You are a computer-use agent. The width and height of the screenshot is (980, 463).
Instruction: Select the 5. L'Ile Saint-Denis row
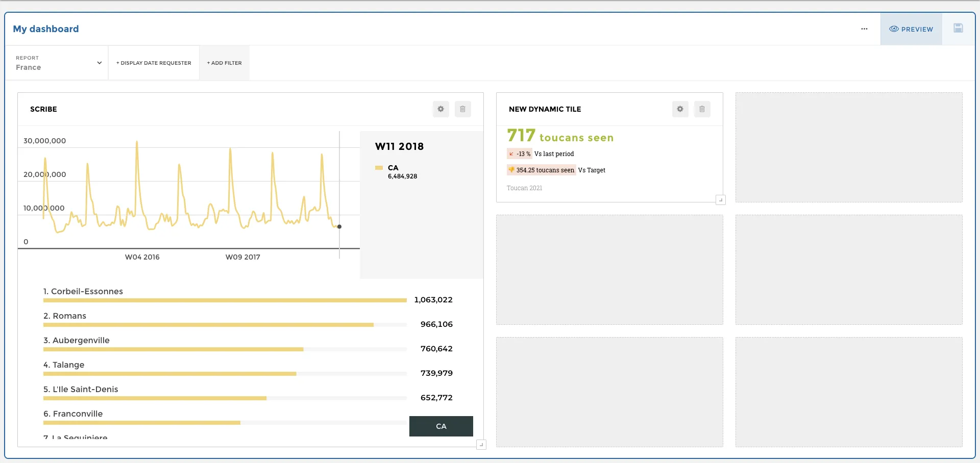click(248, 393)
